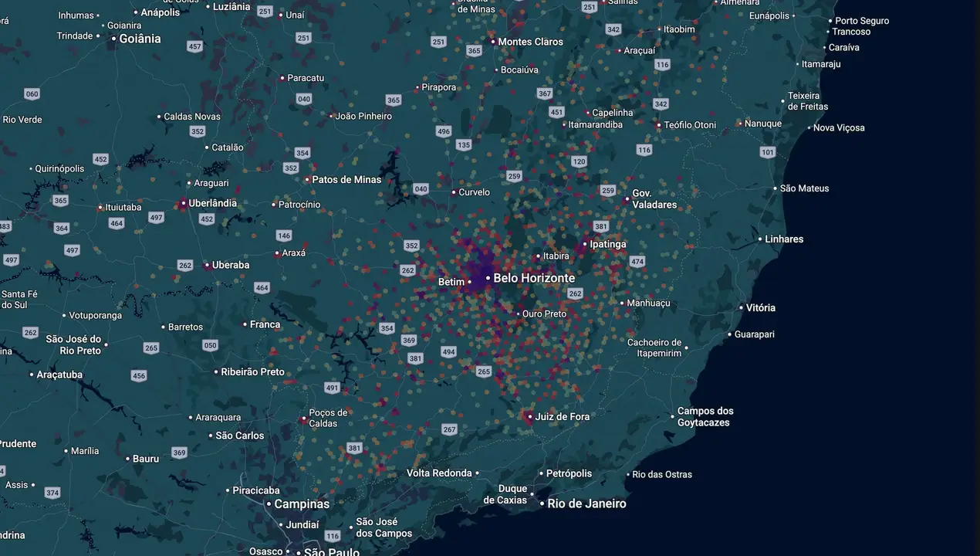This screenshot has width=980, height=556.
Task: Select the Gov. Valadares label
Action: pyautogui.click(x=654, y=199)
